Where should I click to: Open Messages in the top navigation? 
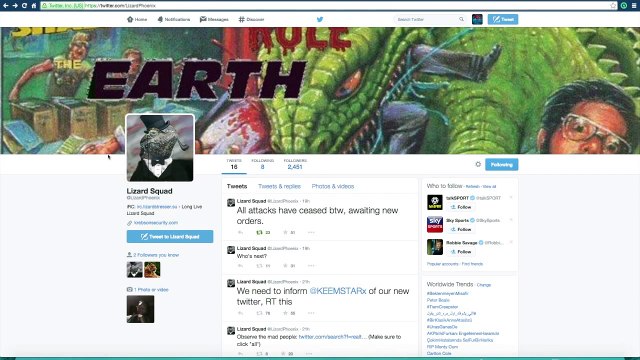click(x=214, y=19)
